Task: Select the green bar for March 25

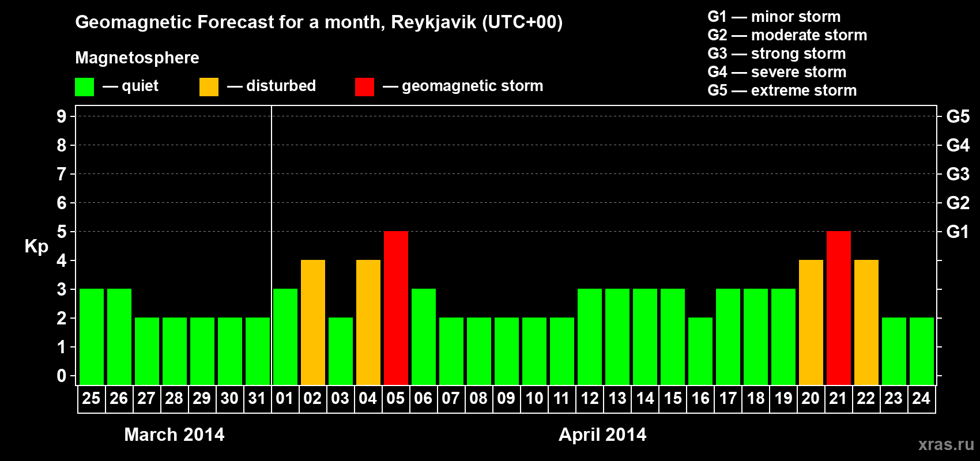Action: [x=92, y=337]
